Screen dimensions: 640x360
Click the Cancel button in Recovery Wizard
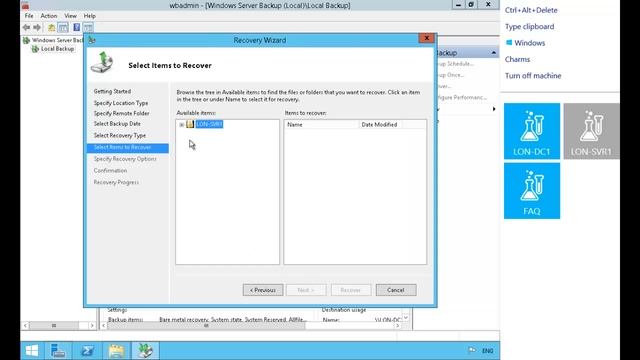396,290
